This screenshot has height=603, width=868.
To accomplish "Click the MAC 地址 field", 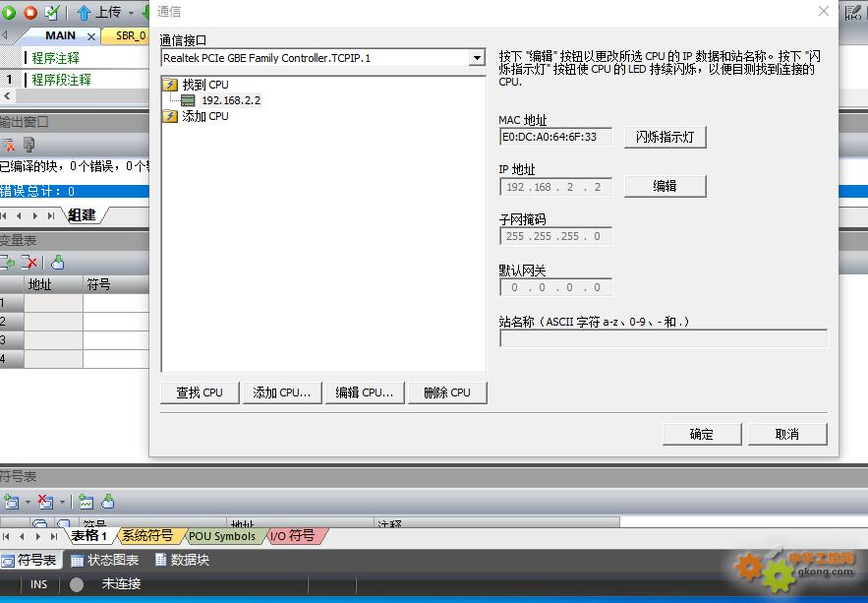I will coord(555,137).
